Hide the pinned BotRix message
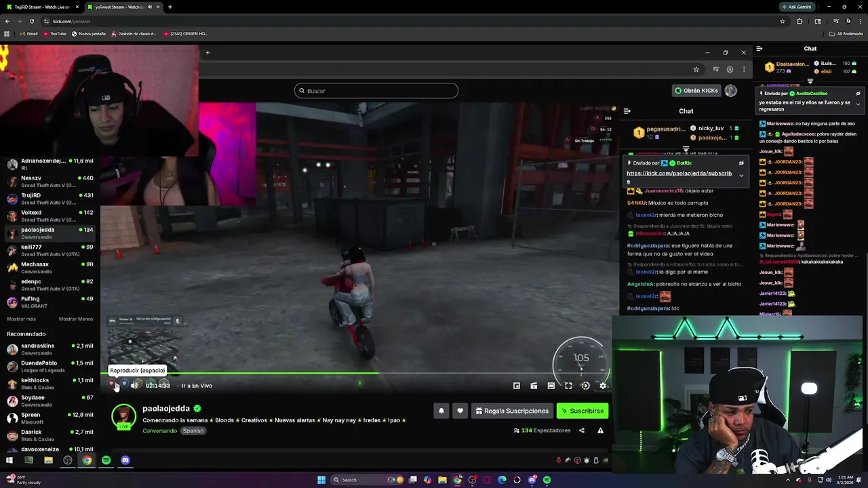868x488 pixels. tap(741, 163)
